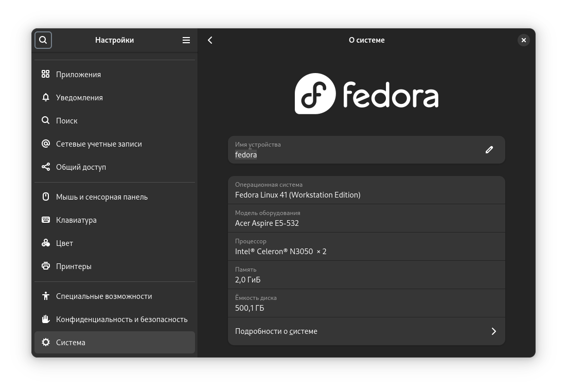This screenshot has width=567, height=392.
Task: Click the hand icon for Конфиденциальность и безопасность
Action: (46, 319)
